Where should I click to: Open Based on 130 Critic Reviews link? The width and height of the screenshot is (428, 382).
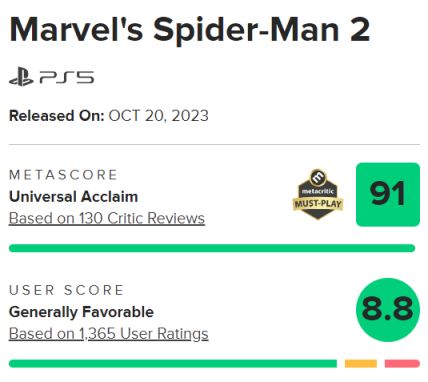pyautogui.click(x=107, y=219)
